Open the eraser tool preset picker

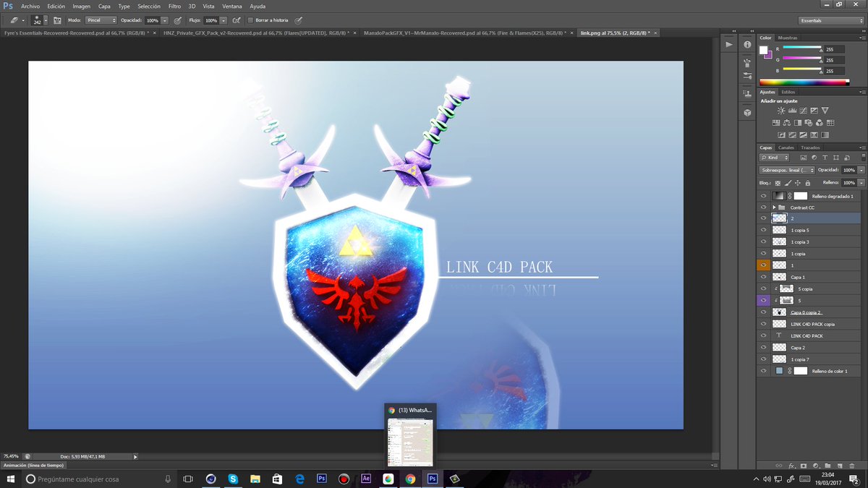coord(17,20)
